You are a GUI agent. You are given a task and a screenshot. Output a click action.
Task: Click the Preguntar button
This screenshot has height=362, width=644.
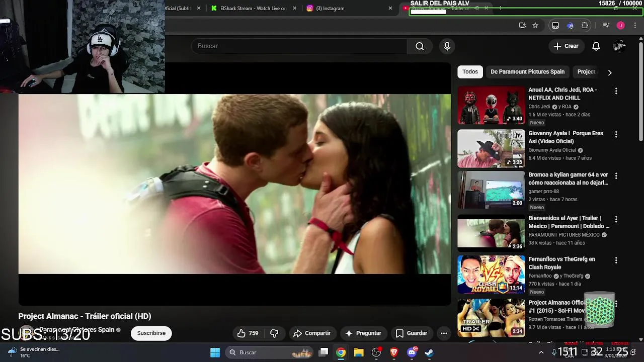tap(363, 333)
